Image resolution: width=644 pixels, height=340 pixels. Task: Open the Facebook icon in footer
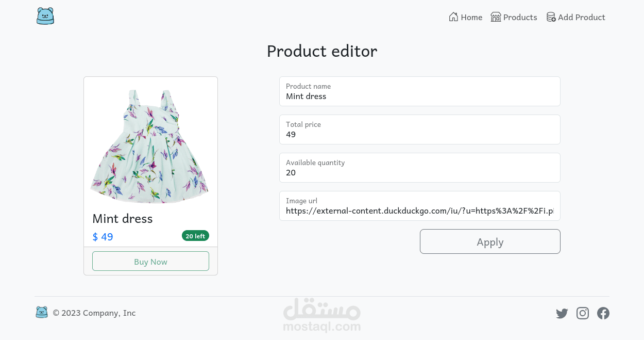(603, 313)
